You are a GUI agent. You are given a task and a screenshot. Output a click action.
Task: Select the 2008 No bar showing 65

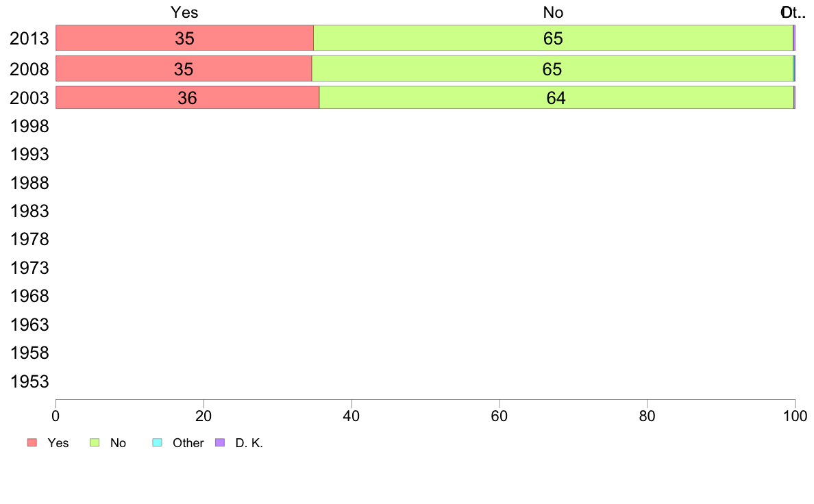(x=552, y=68)
